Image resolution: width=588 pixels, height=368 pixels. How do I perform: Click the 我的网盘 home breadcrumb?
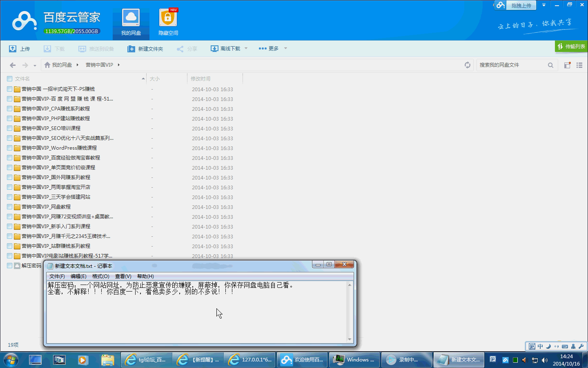click(58, 65)
